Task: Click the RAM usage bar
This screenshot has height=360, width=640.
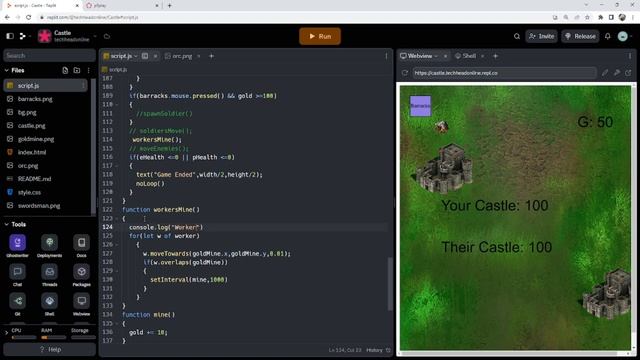Action: click(53, 338)
